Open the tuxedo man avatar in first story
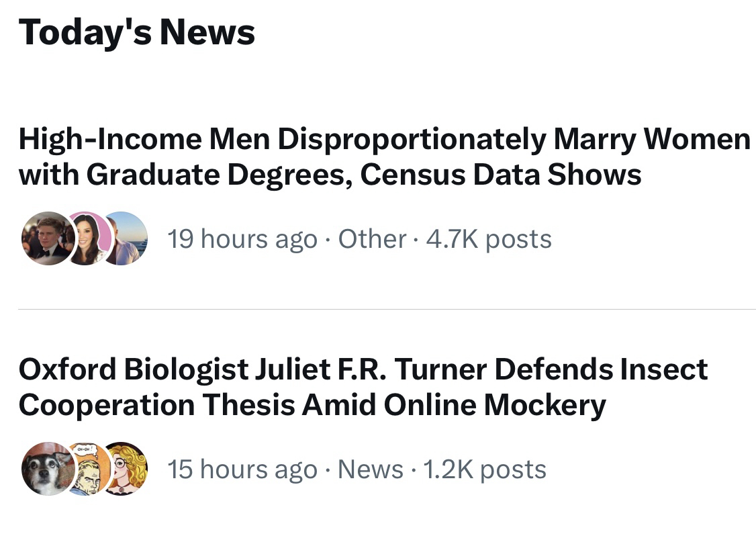 click(x=46, y=238)
